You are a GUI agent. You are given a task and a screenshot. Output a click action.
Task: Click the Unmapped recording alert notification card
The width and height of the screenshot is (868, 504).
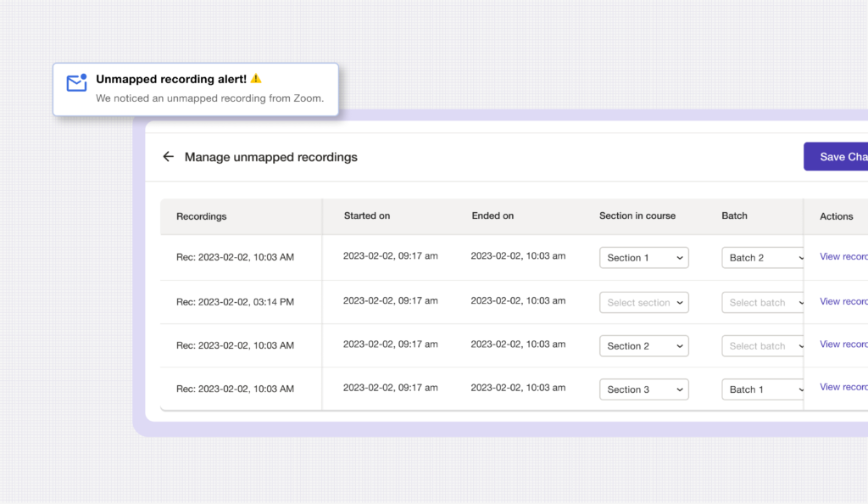(196, 89)
